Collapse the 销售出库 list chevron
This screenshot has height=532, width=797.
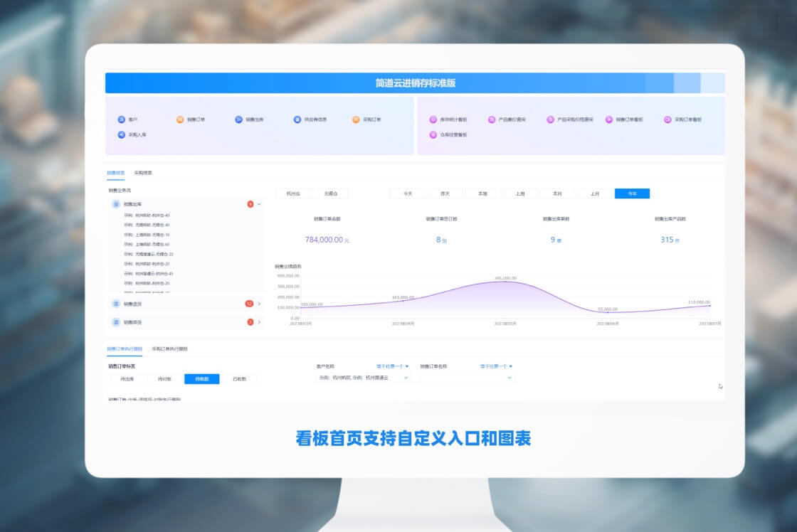click(x=260, y=204)
